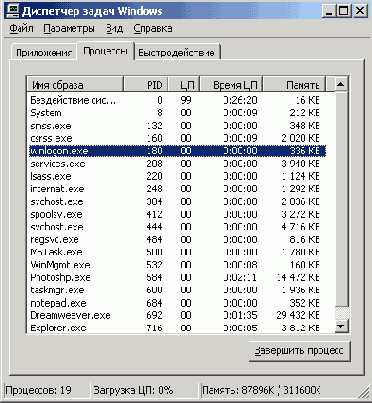Click the 29 432 КБ memory value
Image resolution: width=372 pixels, height=403 pixels.
point(298,315)
